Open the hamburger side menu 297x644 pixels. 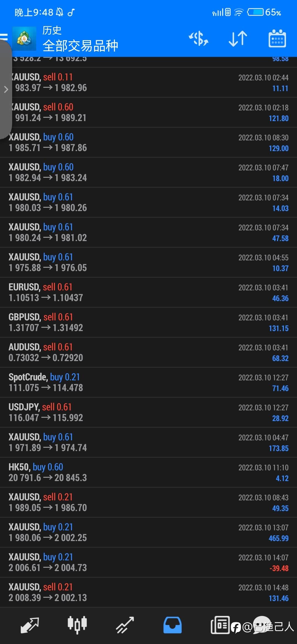[x=4, y=37]
